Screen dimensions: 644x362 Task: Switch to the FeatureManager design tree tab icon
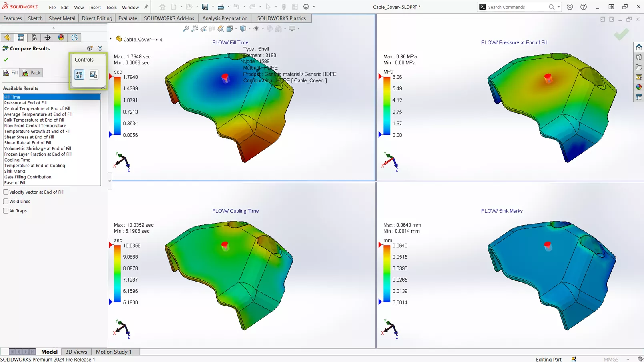click(x=8, y=37)
